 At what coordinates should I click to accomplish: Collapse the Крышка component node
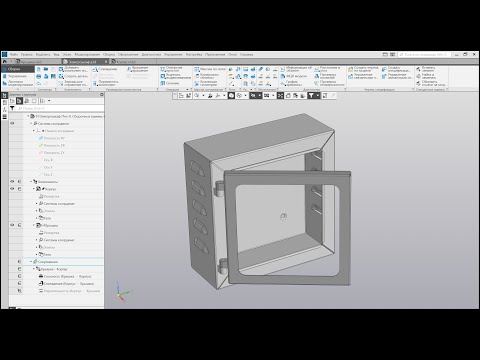pyautogui.click(x=34, y=225)
